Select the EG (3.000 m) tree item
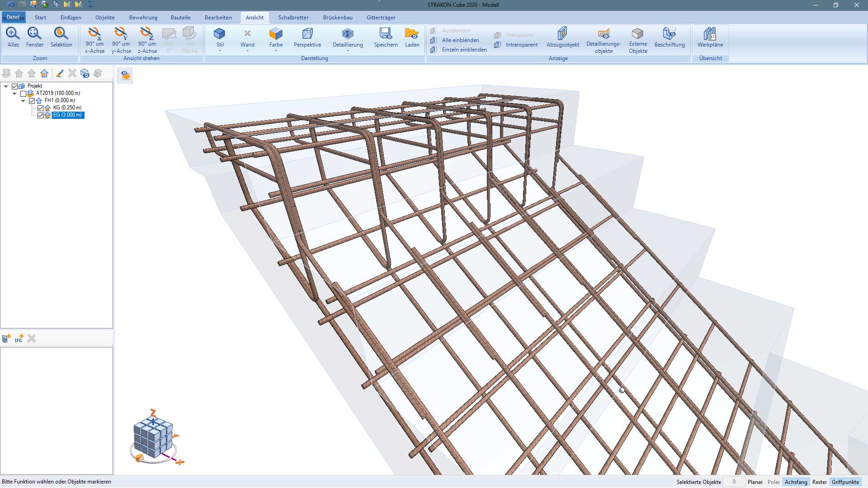This screenshot has height=488, width=868. (68, 115)
